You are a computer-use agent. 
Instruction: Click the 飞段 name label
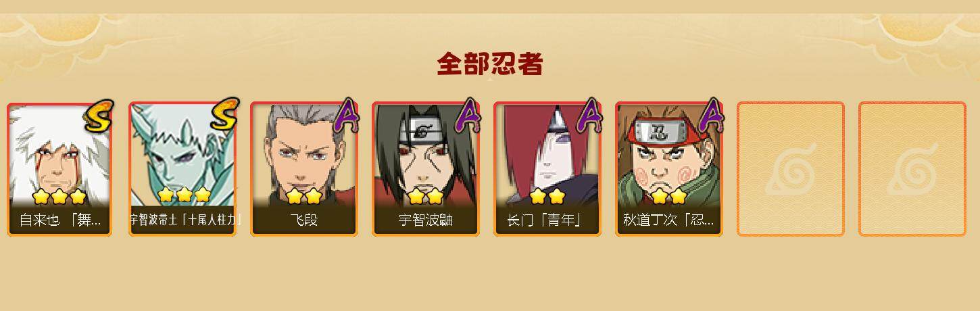click(304, 220)
